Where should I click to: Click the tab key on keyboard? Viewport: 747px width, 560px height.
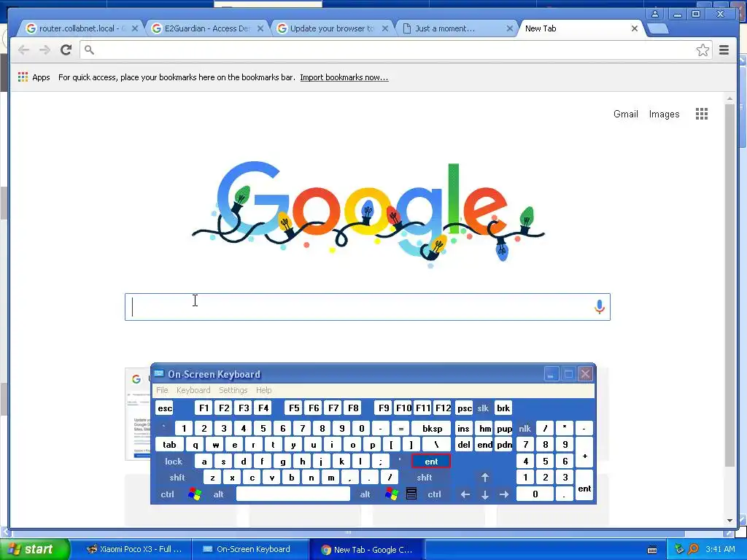coord(169,444)
